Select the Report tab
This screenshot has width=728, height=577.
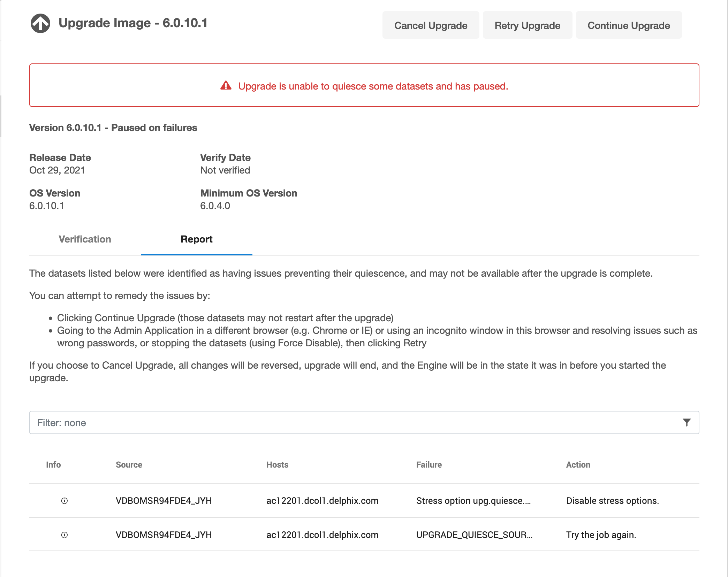(196, 239)
